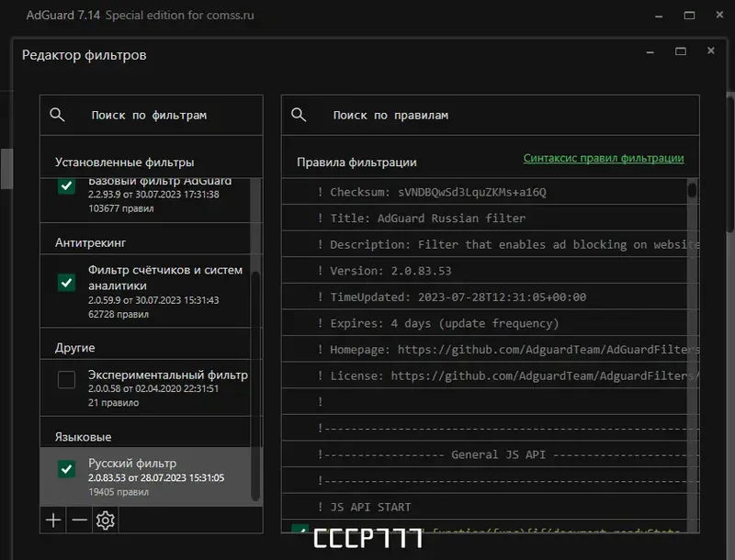This screenshot has height=560, width=735.
Task: Click the remove filter minus icon
Action: (x=80, y=521)
